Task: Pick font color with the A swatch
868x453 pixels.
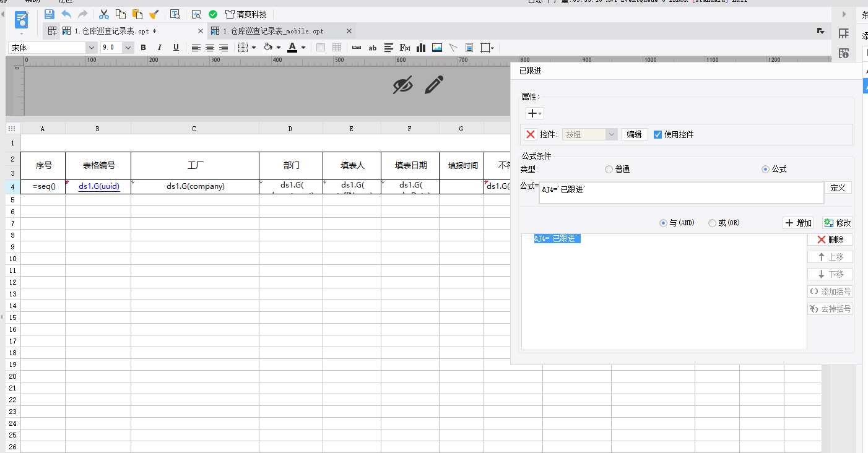Action: [x=292, y=48]
